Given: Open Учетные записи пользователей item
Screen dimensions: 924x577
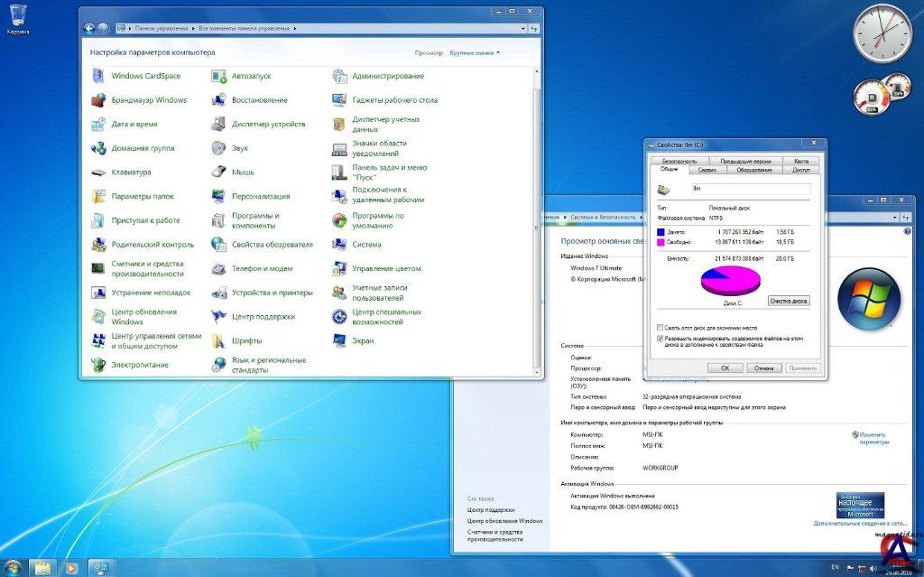Looking at the screenshot, I should point(370,293).
